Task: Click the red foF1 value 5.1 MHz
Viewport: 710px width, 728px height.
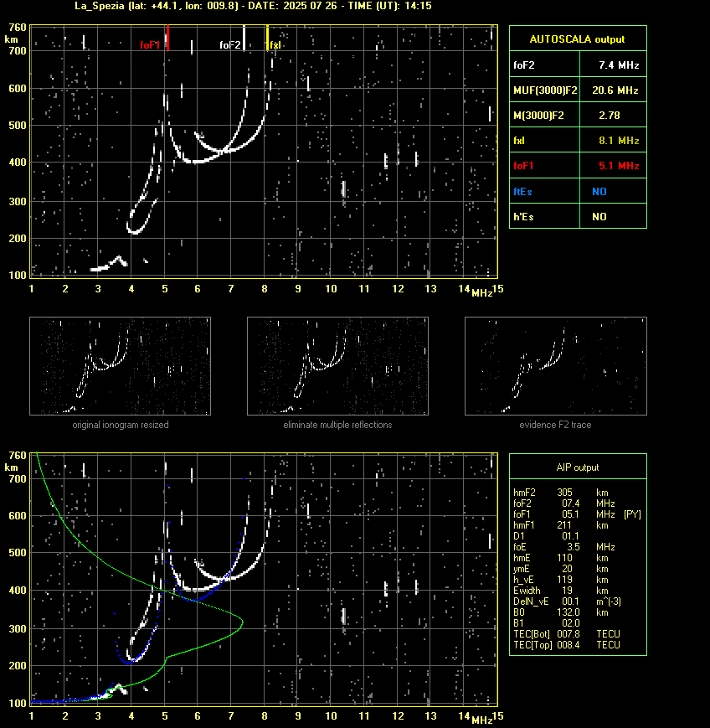Action: (619, 165)
